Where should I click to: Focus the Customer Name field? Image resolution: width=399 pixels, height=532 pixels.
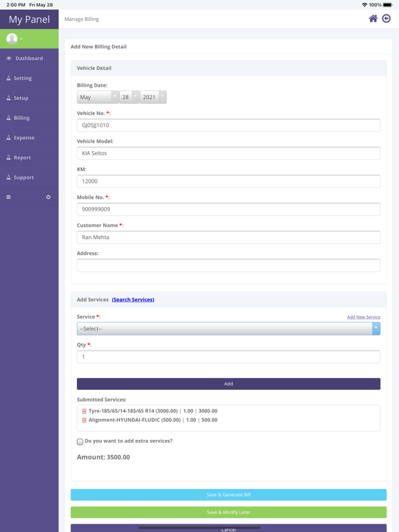click(x=229, y=237)
